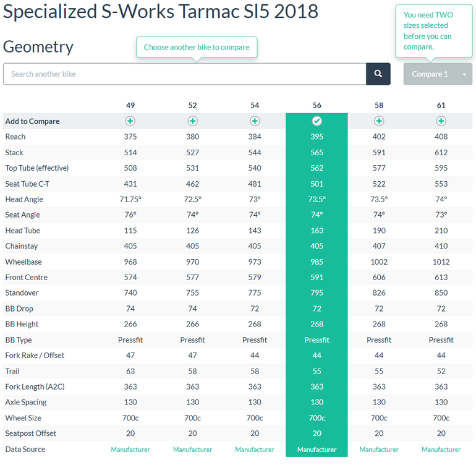476x465 pixels.
Task: Click the BB Height row label
Action: tap(22, 324)
